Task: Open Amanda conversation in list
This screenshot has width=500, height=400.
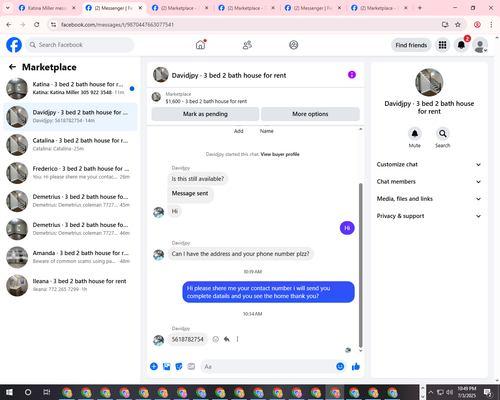Action: coord(70,257)
